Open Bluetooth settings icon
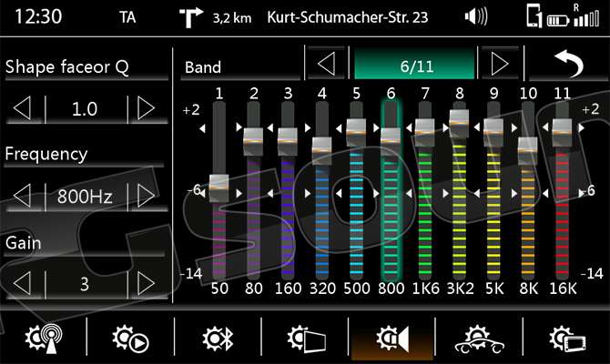This screenshot has width=610, height=364. [218, 339]
